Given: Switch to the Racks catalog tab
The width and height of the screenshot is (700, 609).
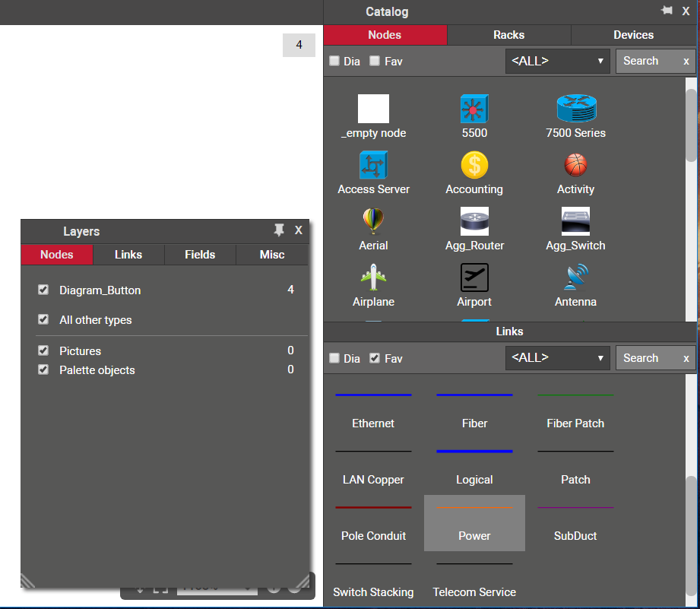Looking at the screenshot, I should (x=508, y=35).
